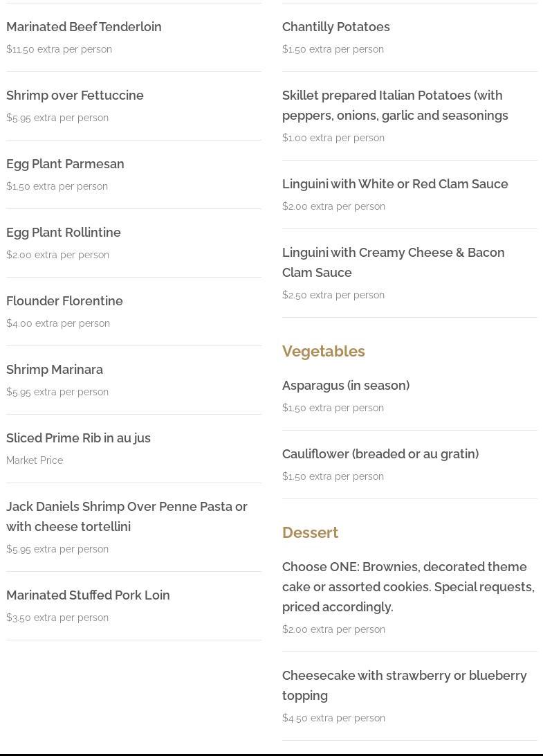Click on Flounder Florentine
The height and width of the screenshot is (756, 543).
(x=64, y=300)
